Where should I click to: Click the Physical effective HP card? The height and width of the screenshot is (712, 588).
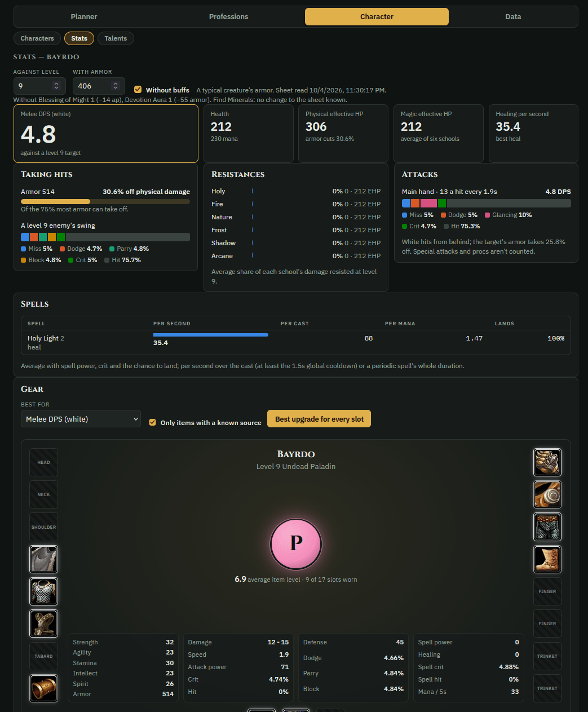(343, 134)
